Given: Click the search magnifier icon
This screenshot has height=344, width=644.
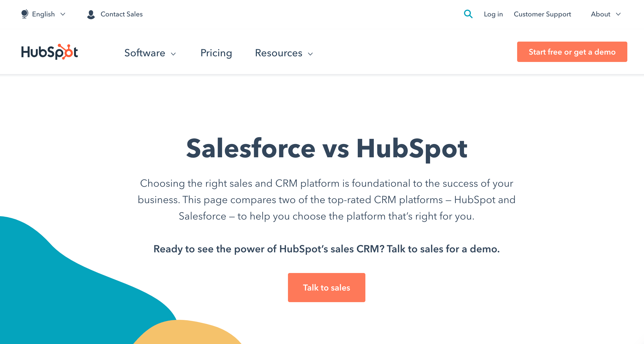Looking at the screenshot, I should click(x=468, y=14).
